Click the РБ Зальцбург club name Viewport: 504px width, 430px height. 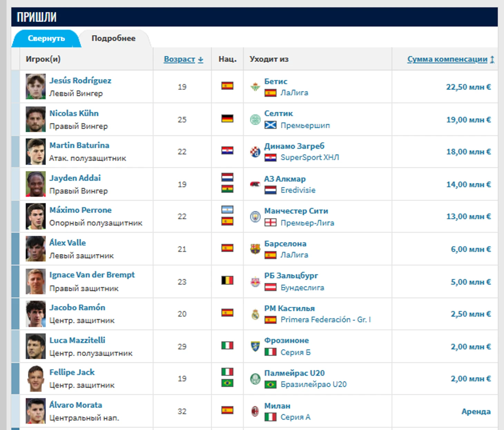[291, 276]
